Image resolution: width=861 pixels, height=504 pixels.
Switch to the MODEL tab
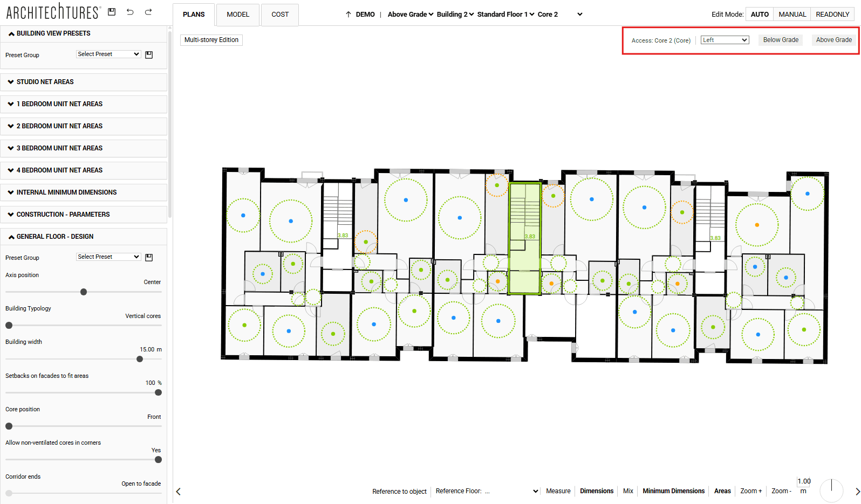tap(238, 15)
